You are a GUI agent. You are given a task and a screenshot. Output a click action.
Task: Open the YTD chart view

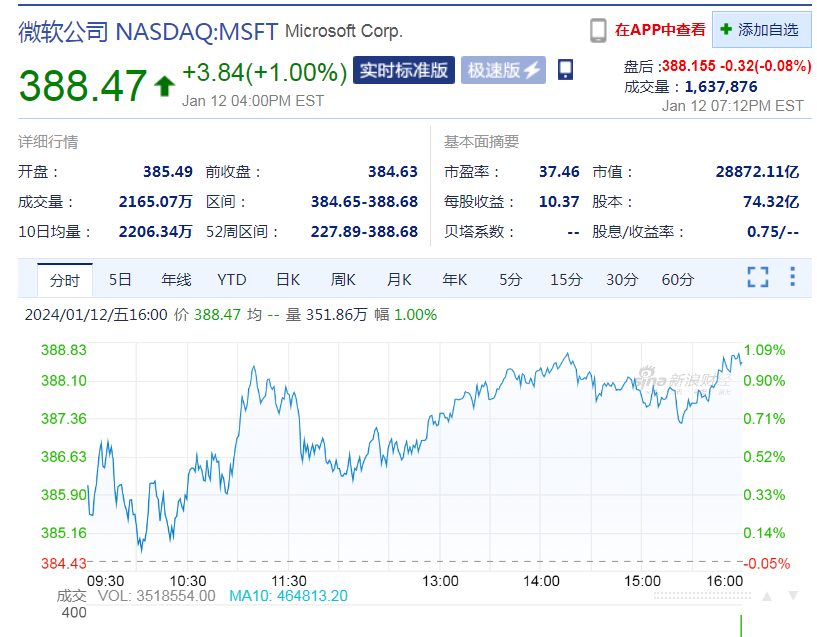point(232,280)
